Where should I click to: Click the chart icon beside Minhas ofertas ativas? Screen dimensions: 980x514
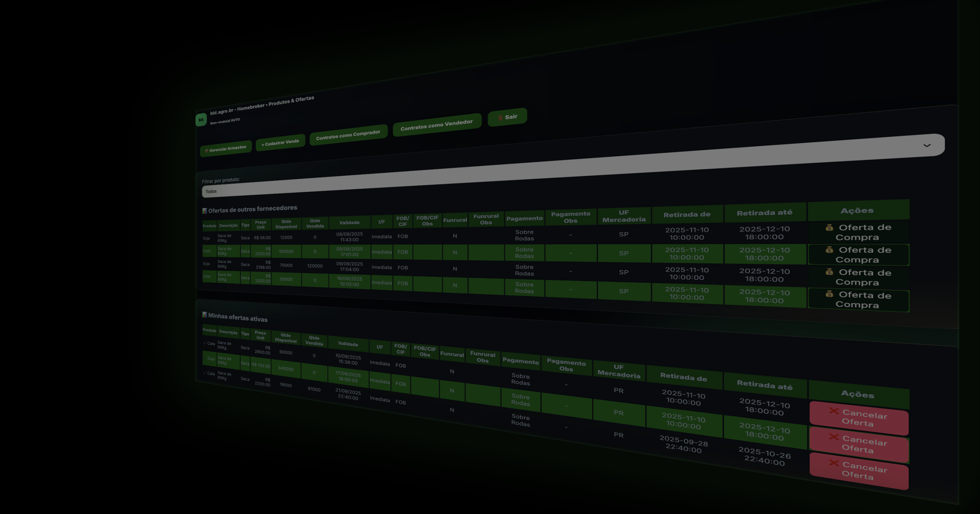pos(204,315)
